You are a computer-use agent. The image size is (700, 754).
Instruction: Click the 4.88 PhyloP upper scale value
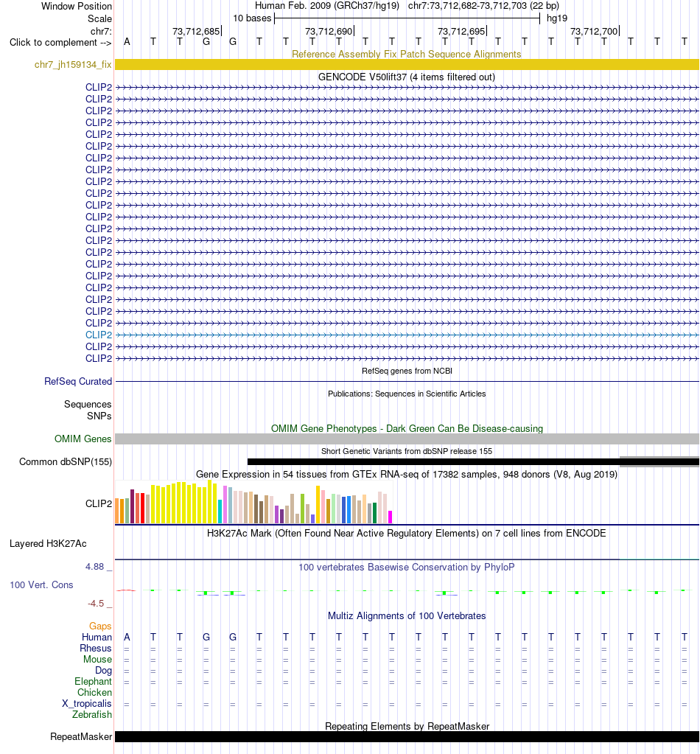tap(95, 567)
